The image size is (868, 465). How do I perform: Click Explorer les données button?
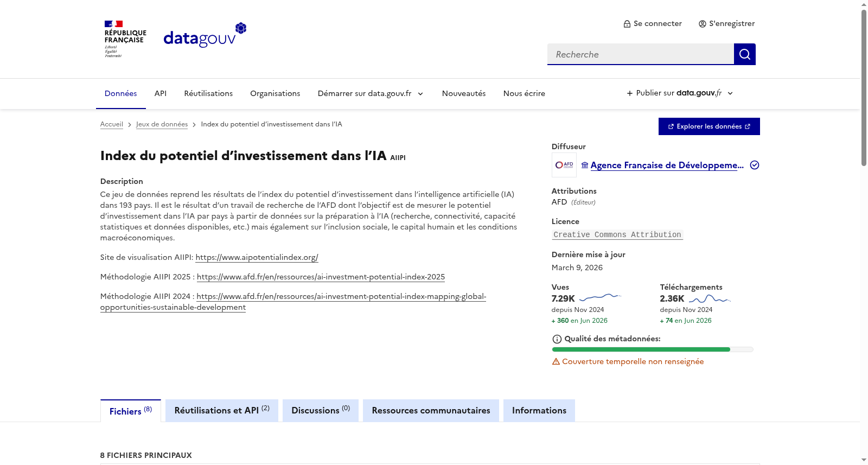point(709,126)
